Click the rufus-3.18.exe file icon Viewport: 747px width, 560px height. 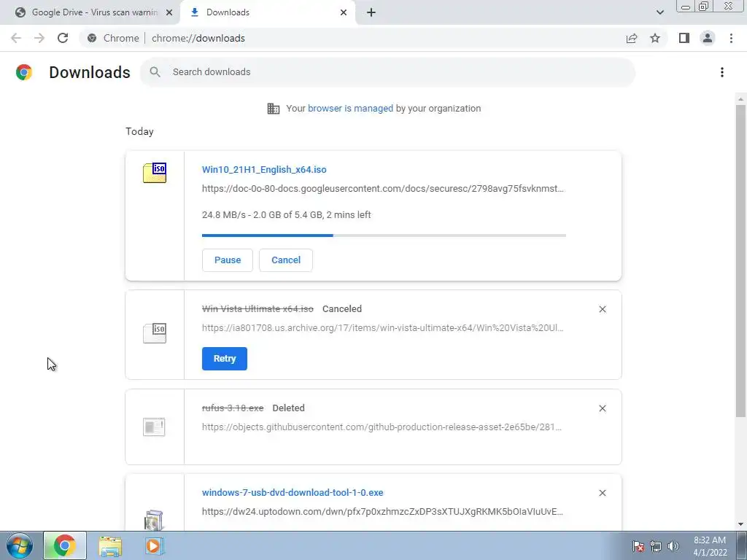pos(155,427)
